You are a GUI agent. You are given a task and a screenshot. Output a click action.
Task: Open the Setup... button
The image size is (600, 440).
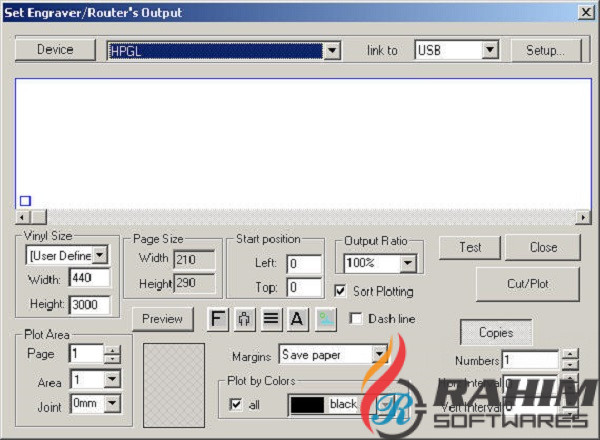click(546, 50)
